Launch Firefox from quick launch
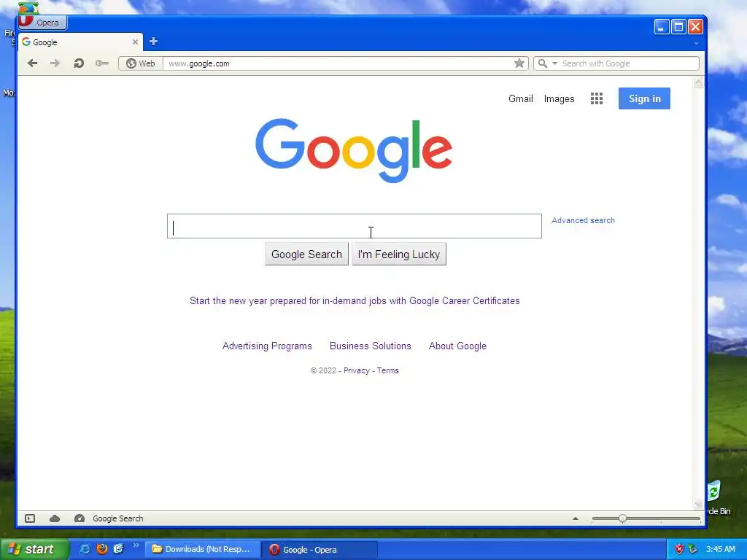The height and width of the screenshot is (560, 747). coord(101,549)
